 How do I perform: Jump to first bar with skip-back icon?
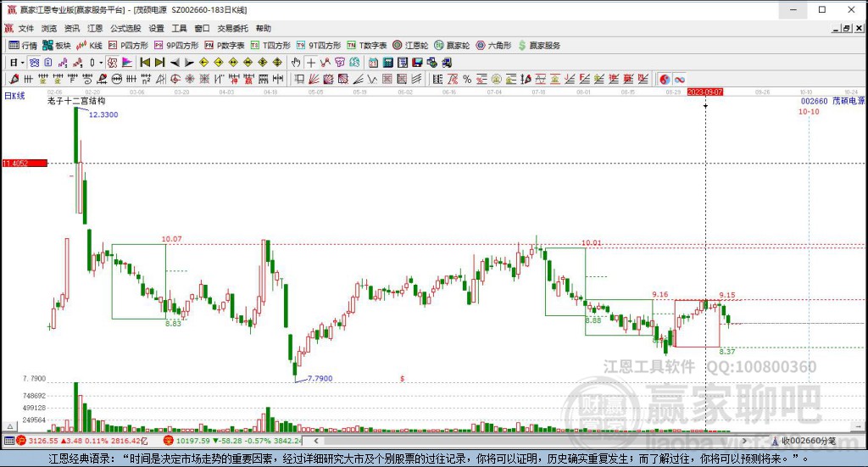click(145, 63)
